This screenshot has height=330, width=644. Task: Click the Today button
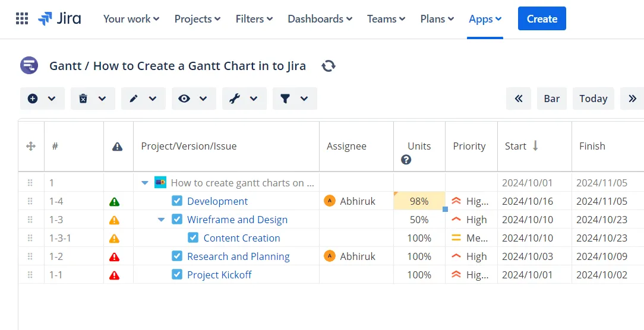tap(593, 99)
